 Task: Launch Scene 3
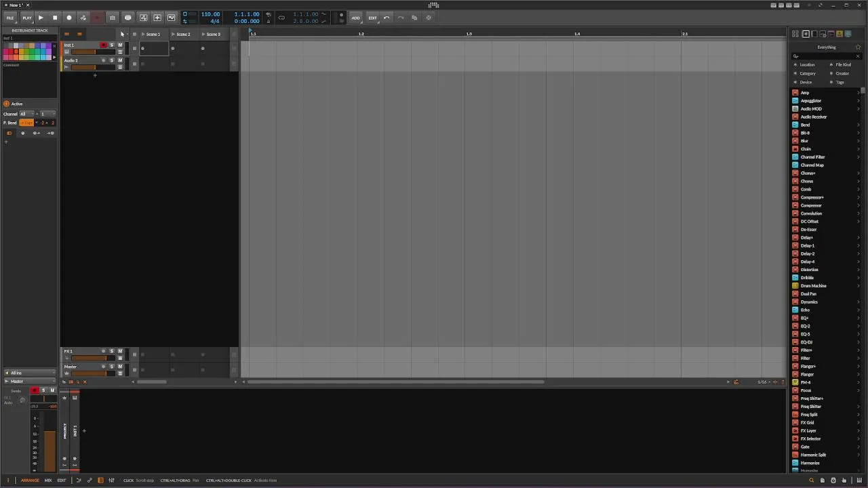click(x=203, y=34)
